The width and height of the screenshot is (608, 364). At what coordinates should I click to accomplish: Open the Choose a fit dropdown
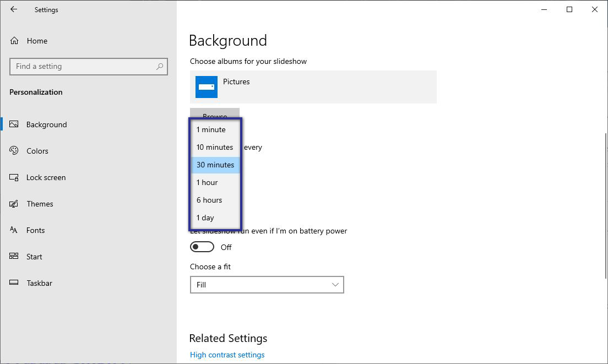click(x=267, y=285)
